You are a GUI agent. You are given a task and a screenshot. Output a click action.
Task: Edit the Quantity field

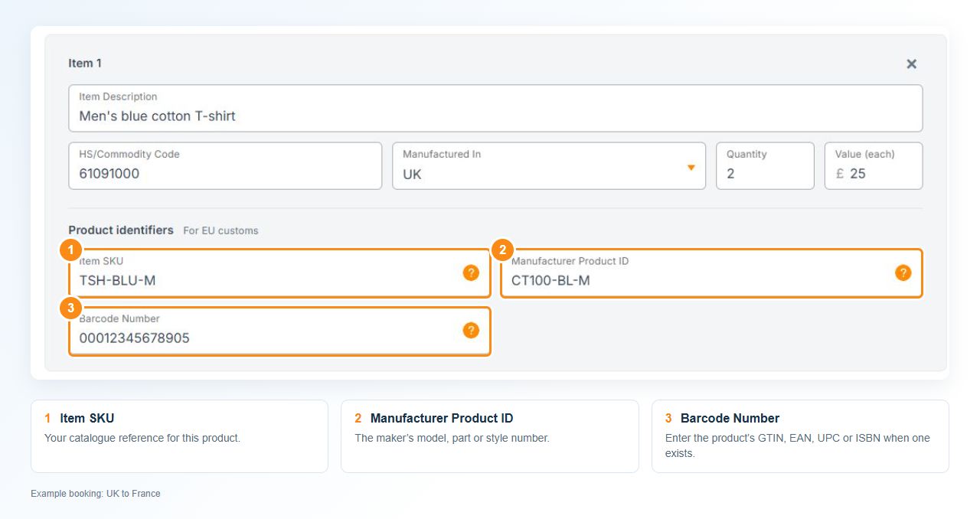click(x=765, y=165)
